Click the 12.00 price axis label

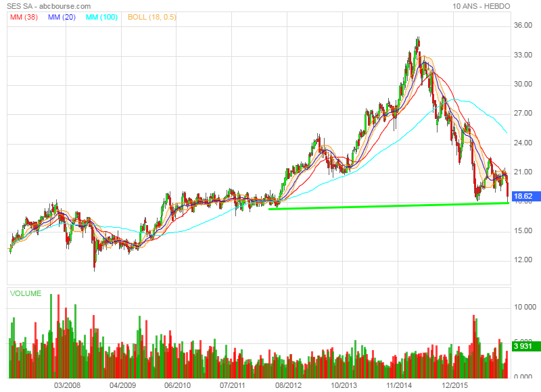pyautogui.click(x=523, y=260)
